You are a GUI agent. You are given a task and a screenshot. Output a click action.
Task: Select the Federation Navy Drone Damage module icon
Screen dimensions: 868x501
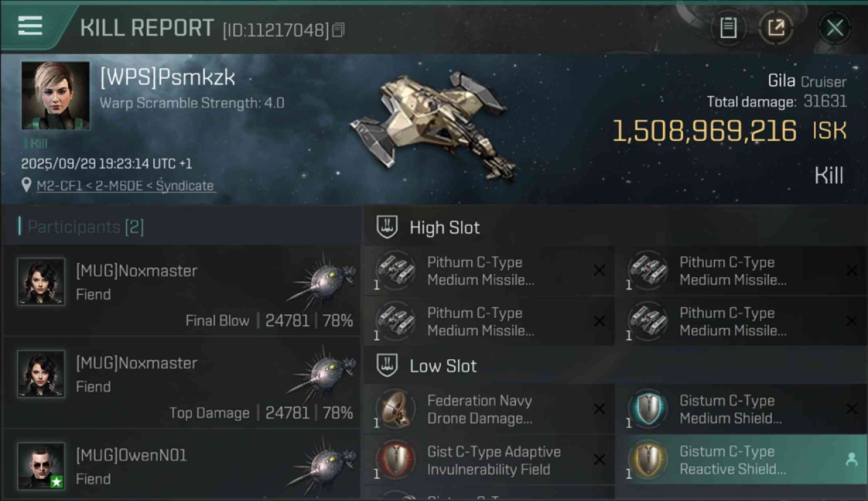pyautogui.click(x=395, y=409)
